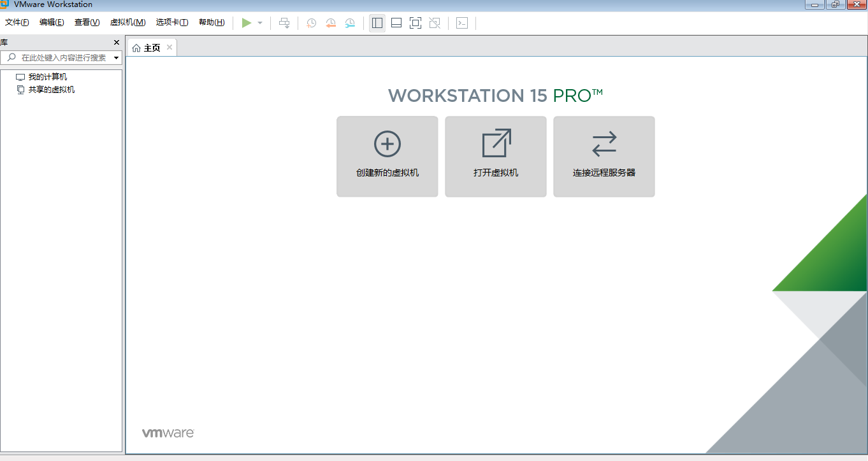Click the 连接远程服务器 button
The width and height of the screenshot is (868, 461).
604,157
